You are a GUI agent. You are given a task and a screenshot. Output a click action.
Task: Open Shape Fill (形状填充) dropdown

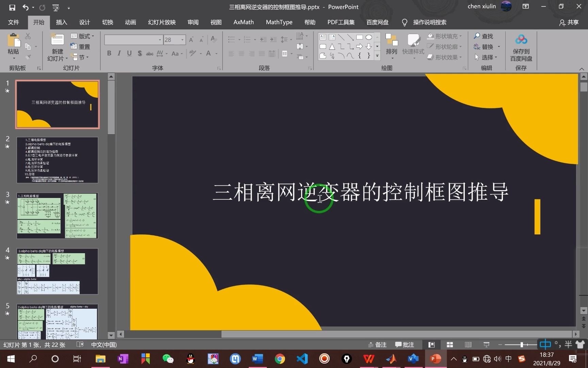(444, 36)
